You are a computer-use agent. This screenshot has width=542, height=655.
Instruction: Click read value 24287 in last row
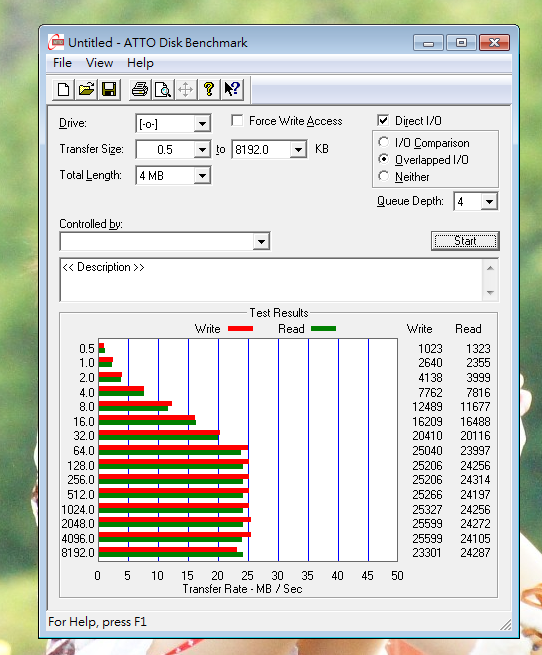475,553
